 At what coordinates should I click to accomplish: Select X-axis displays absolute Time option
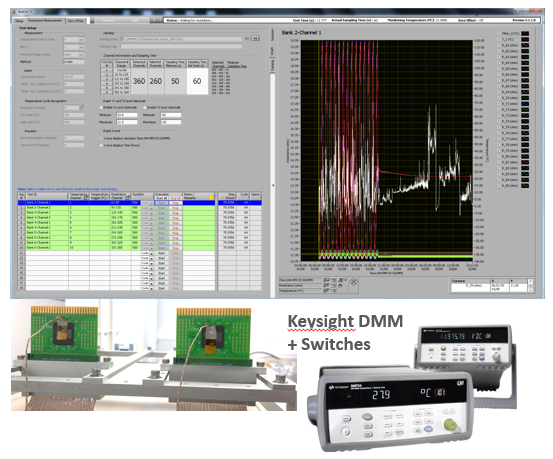101,138
